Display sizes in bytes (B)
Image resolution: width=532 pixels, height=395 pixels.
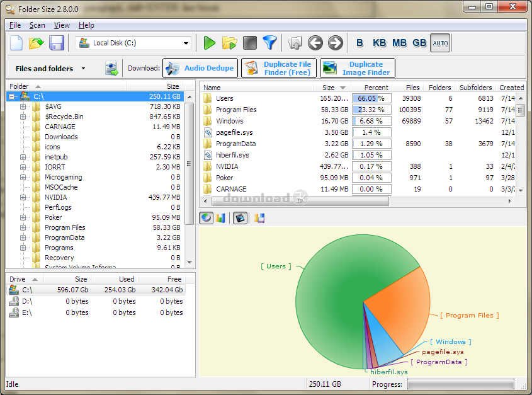(x=359, y=43)
